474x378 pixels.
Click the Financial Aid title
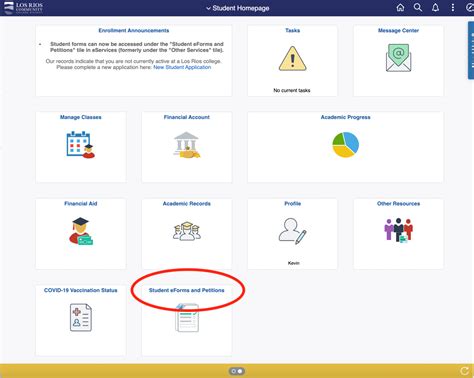pos(81,203)
